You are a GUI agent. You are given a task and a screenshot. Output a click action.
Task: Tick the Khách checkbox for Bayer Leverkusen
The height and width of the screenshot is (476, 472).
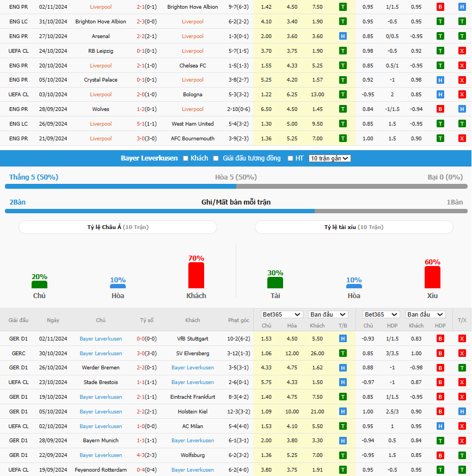point(186,158)
